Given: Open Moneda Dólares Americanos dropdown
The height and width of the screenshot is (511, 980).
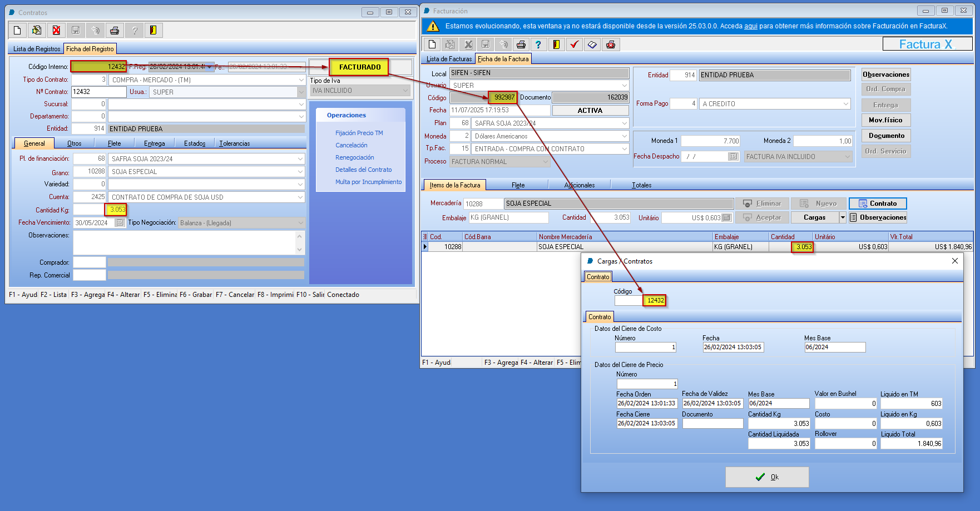Looking at the screenshot, I should click(624, 136).
